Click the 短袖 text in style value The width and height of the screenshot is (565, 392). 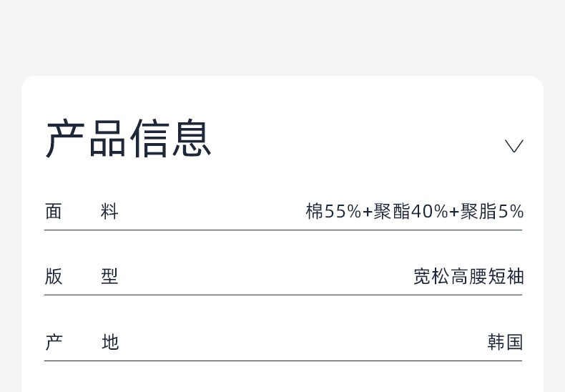506,277
